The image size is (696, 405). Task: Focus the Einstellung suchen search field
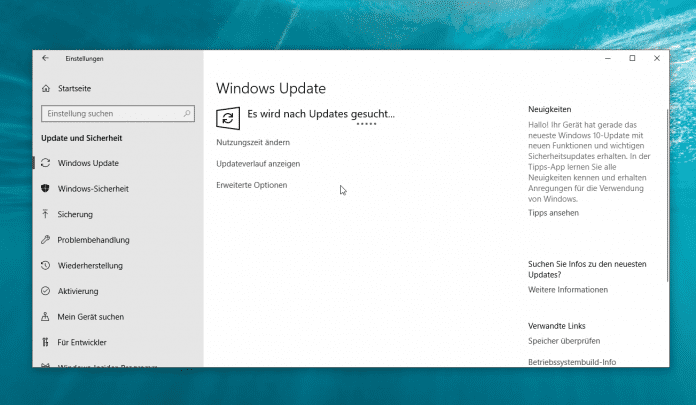pyautogui.click(x=108, y=114)
